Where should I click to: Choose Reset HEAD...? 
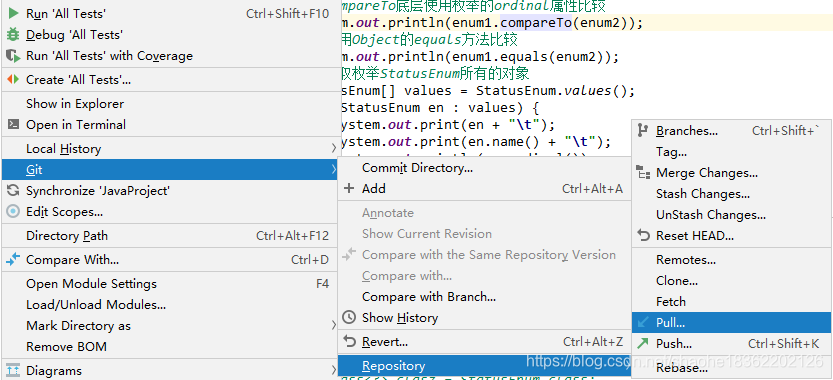click(x=732, y=235)
